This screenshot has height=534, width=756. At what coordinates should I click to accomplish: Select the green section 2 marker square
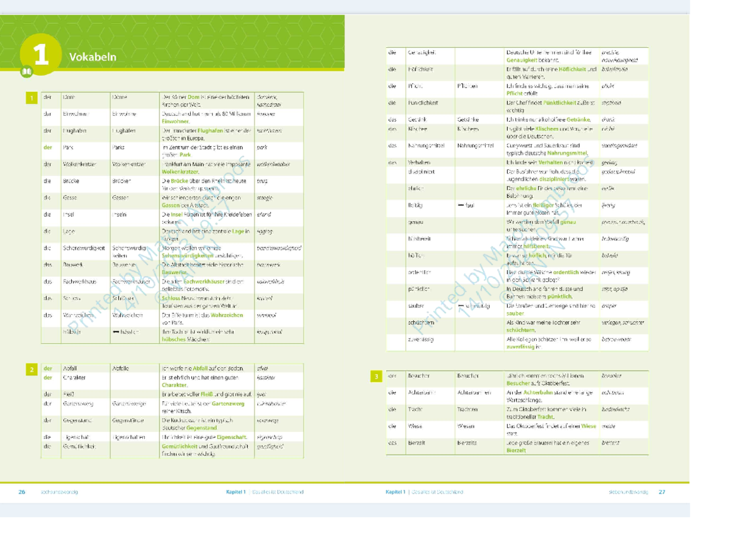tap(31, 369)
